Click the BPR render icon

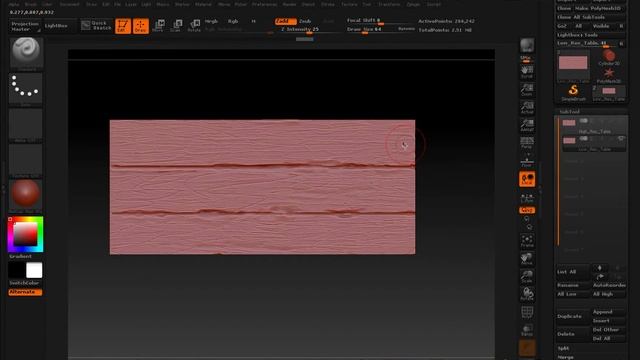click(527, 46)
